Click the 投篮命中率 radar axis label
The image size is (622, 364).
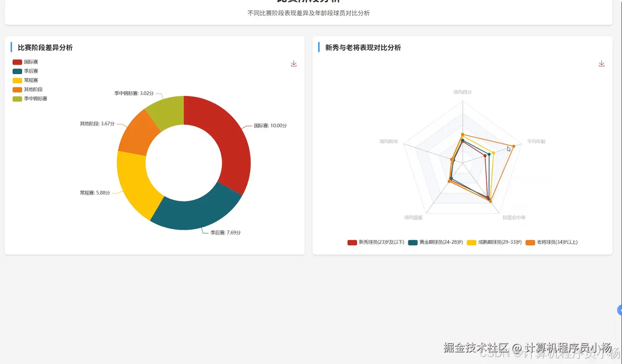(x=514, y=217)
